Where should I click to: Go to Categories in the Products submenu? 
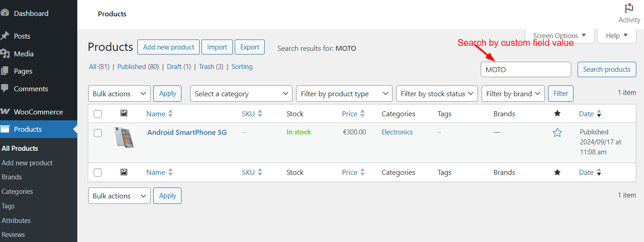[x=17, y=192]
